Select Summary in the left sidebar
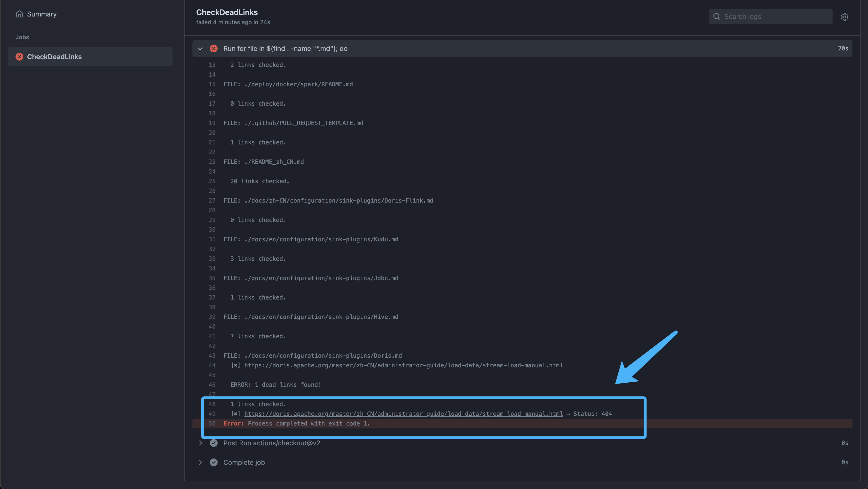The height and width of the screenshot is (489, 868). (42, 14)
